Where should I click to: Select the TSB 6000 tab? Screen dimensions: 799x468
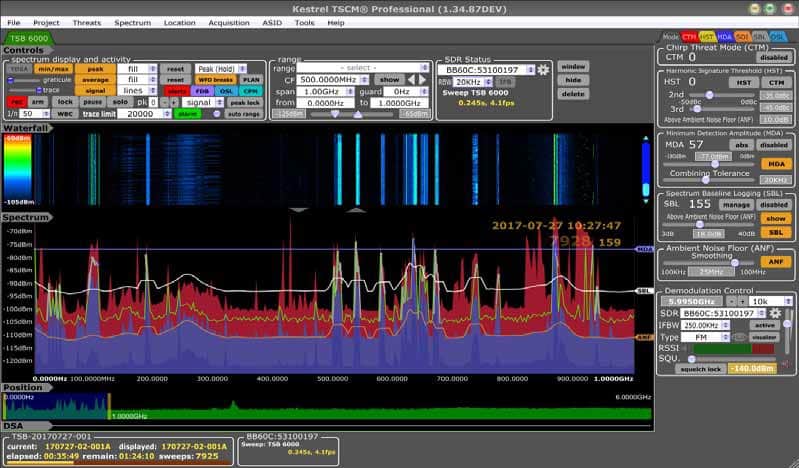click(x=27, y=38)
